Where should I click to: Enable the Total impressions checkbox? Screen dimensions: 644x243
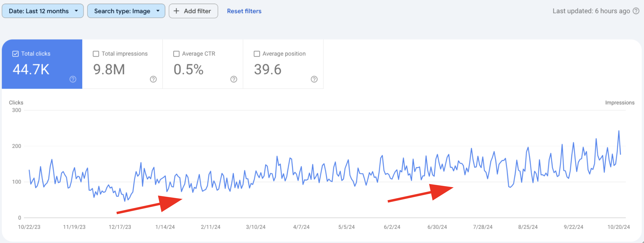(x=96, y=54)
